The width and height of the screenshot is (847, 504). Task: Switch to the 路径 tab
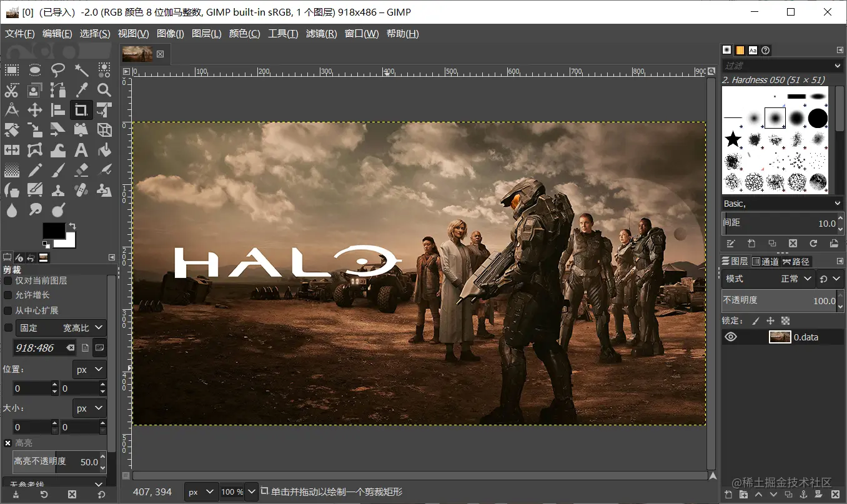(796, 262)
